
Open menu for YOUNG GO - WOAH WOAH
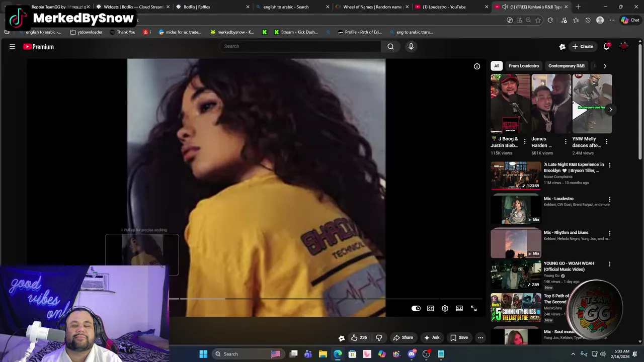[610, 264]
